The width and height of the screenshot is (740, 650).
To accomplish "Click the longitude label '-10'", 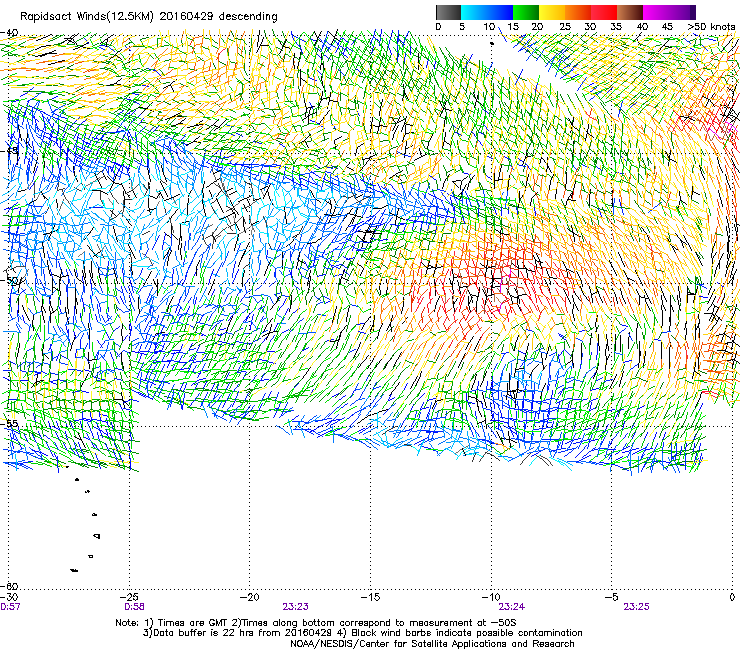I will 491,597.
